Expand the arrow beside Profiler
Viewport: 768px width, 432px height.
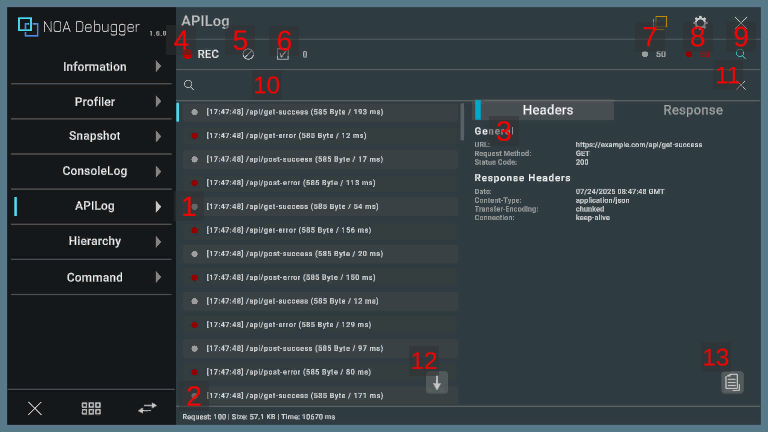[x=158, y=102]
